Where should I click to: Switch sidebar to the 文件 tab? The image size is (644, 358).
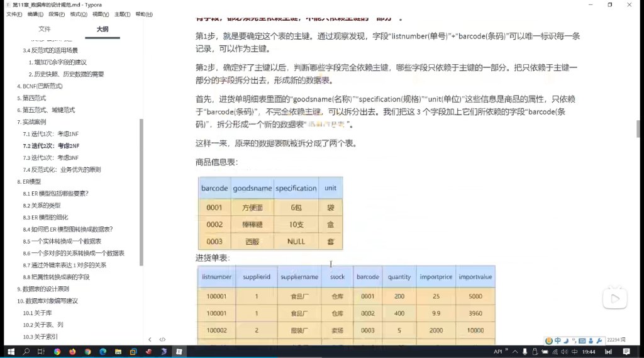[45, 29]
